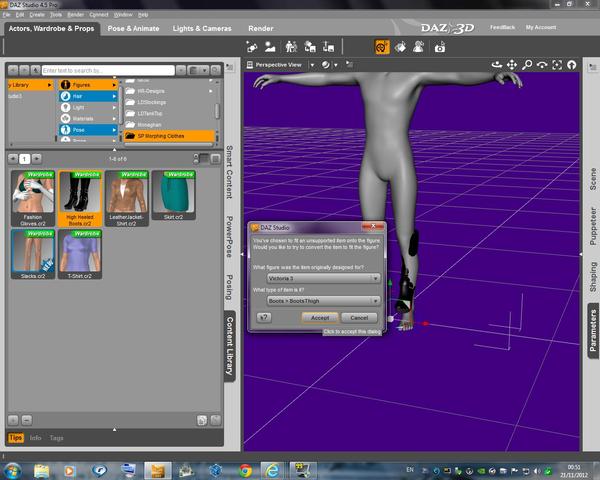
Task: Select the T-Shirt cr2 thumbnail
Action: tap(80, 255)
